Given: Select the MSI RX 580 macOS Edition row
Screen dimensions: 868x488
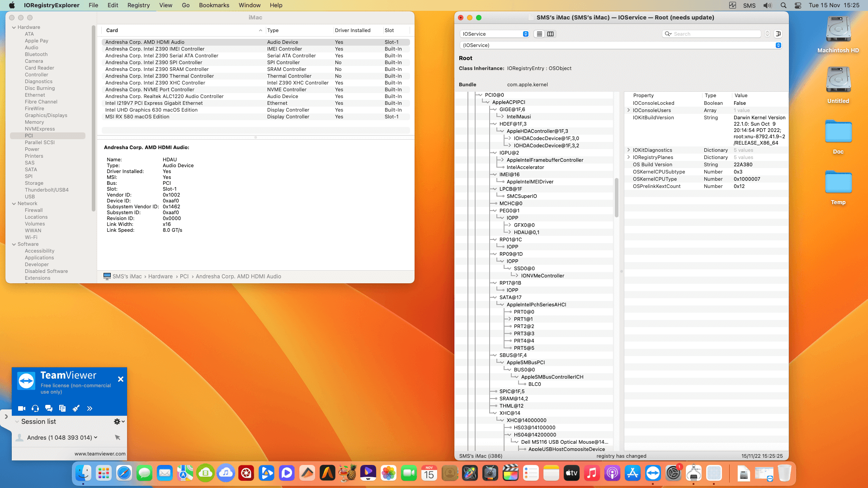Looking at the screenshot, I should [256, 117].
